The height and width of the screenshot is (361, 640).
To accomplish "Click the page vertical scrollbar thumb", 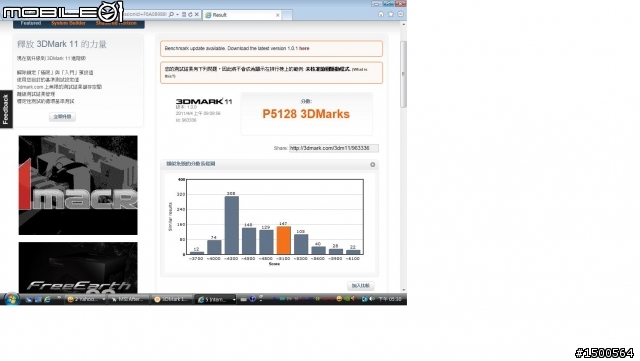I will pos(403,74).
